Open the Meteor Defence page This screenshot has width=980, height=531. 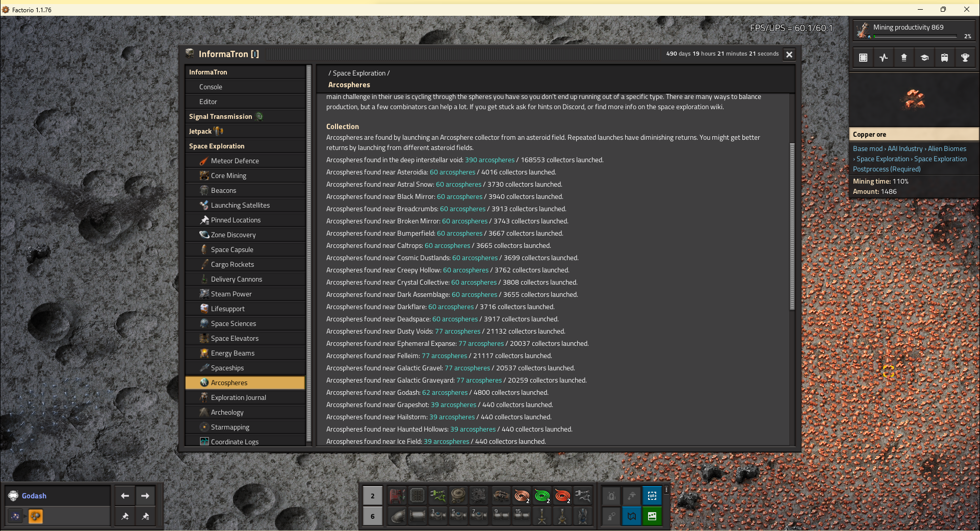point(245,161)
